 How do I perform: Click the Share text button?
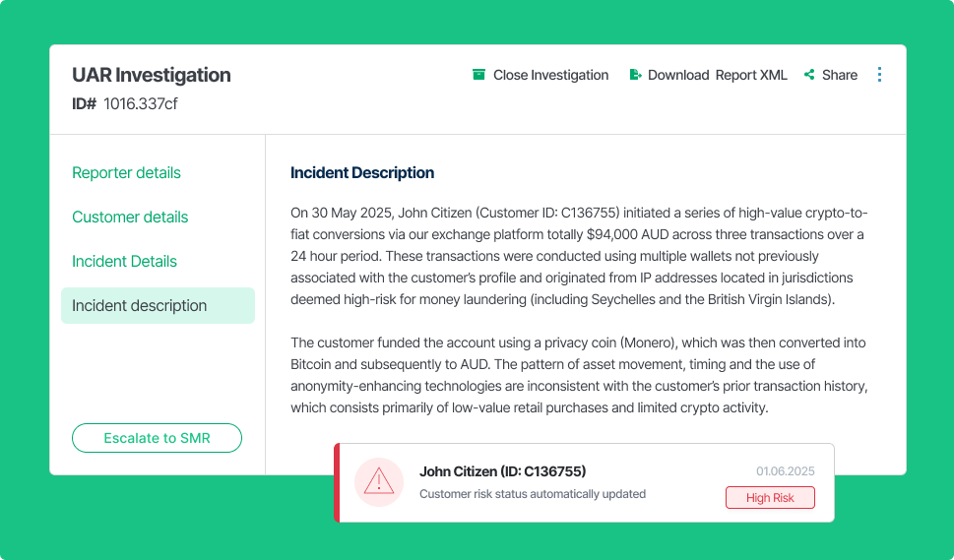(840, 75)
